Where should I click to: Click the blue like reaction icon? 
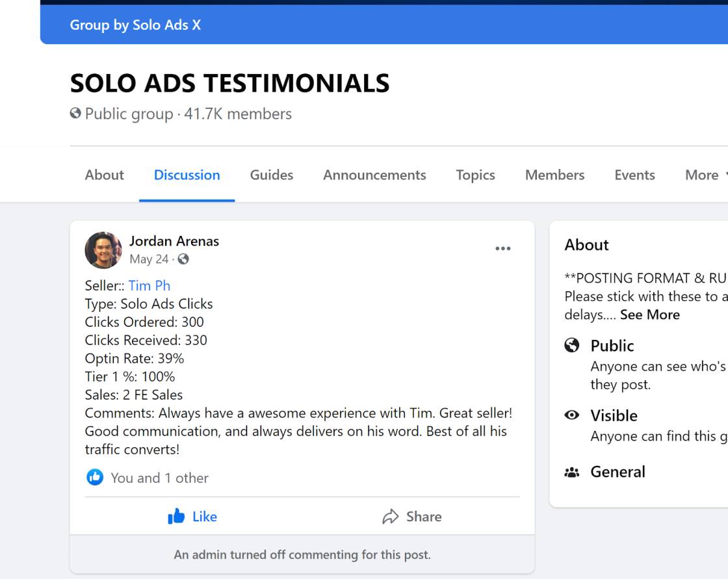click(x=95, y=477)
